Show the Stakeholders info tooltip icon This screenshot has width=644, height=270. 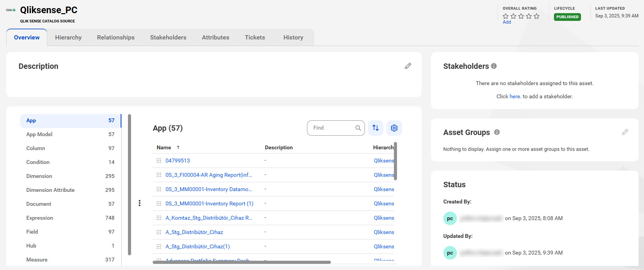coord(494,66)
